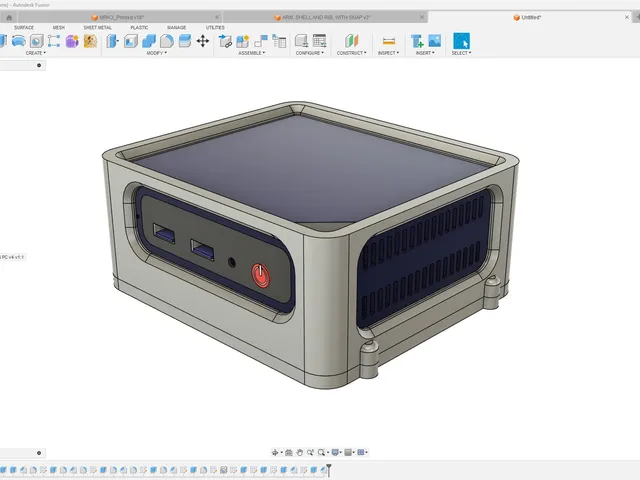Open the INSERT dropdown menu
This screenshot has height=480, width=640.
click(x=425, y=53)
